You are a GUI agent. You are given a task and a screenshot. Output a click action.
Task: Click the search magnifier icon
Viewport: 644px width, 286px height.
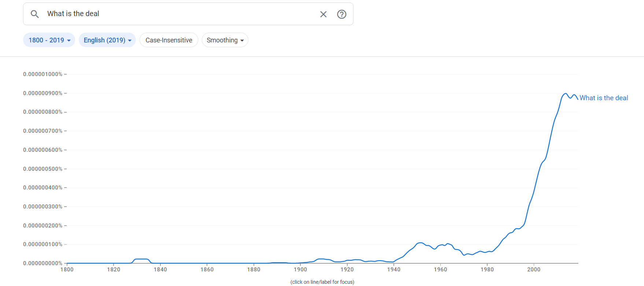pos(35,14)
